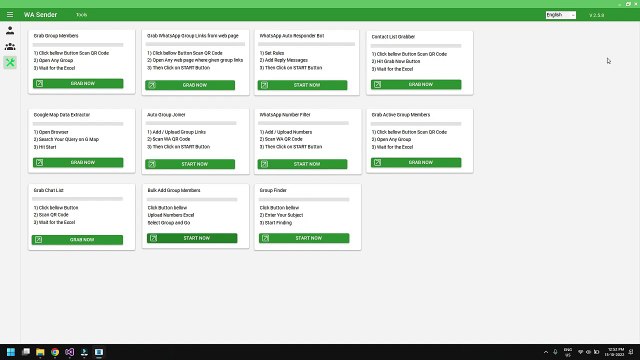Click GRAB NOW under Grab WhatsApp Group Links

tap(190, 85)
